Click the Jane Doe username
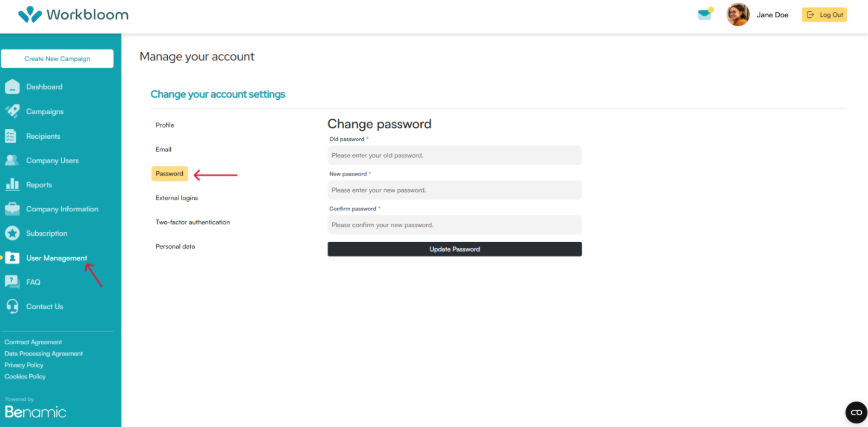 772,15
